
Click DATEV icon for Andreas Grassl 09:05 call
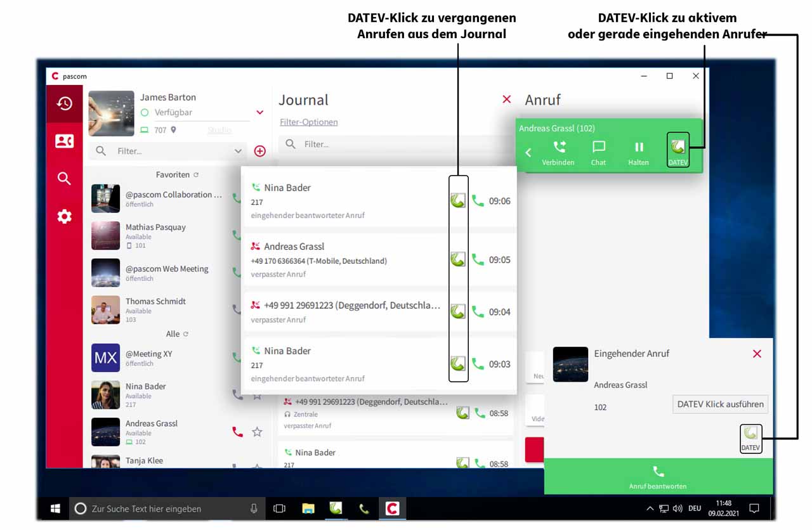tap(458, 259)
